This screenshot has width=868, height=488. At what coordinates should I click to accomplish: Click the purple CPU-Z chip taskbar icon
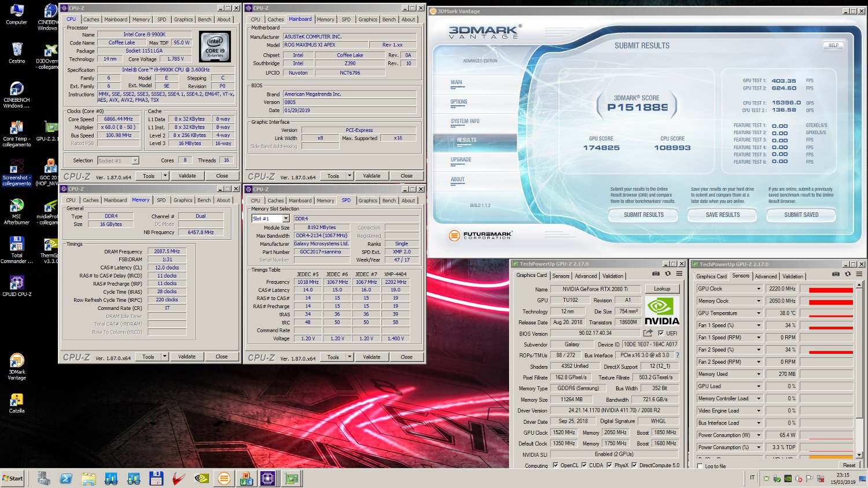coord(267,478)
